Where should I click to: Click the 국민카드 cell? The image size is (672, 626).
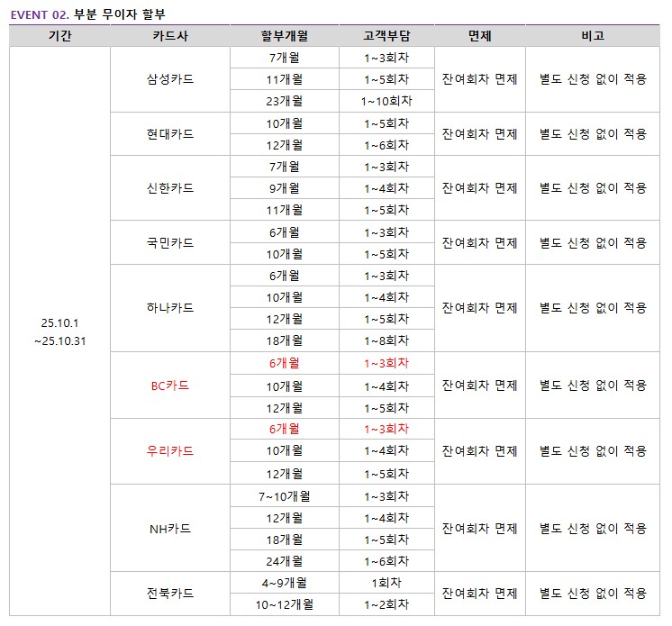click(x=170, y=243)
